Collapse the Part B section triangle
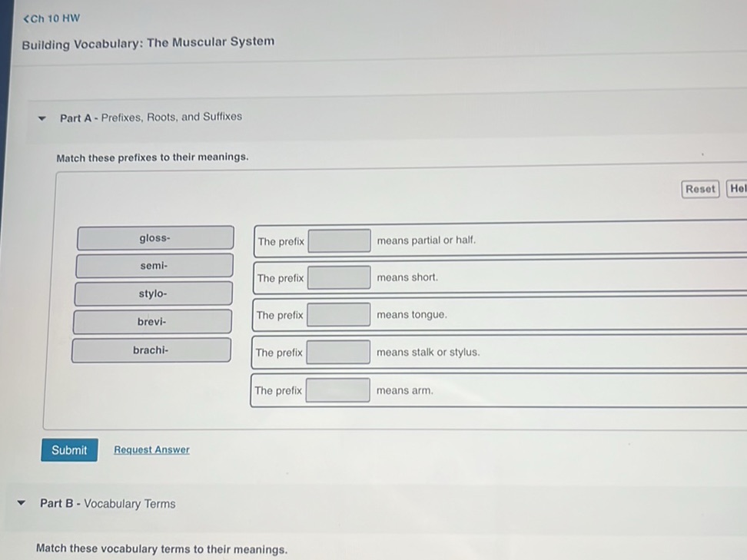Image resolution: width=747 pixels, height=560 pixels. (25, 505)
